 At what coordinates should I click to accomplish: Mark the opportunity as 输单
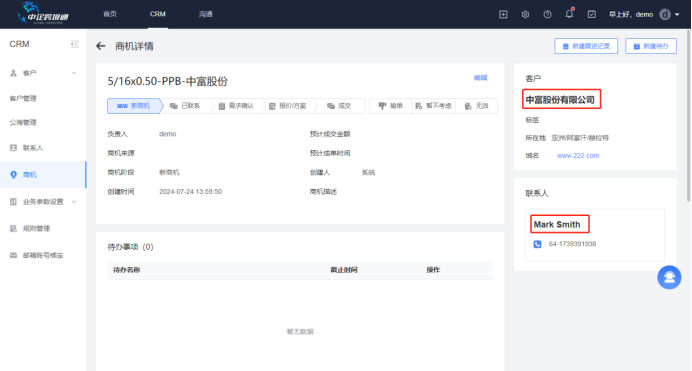point(391,106)
